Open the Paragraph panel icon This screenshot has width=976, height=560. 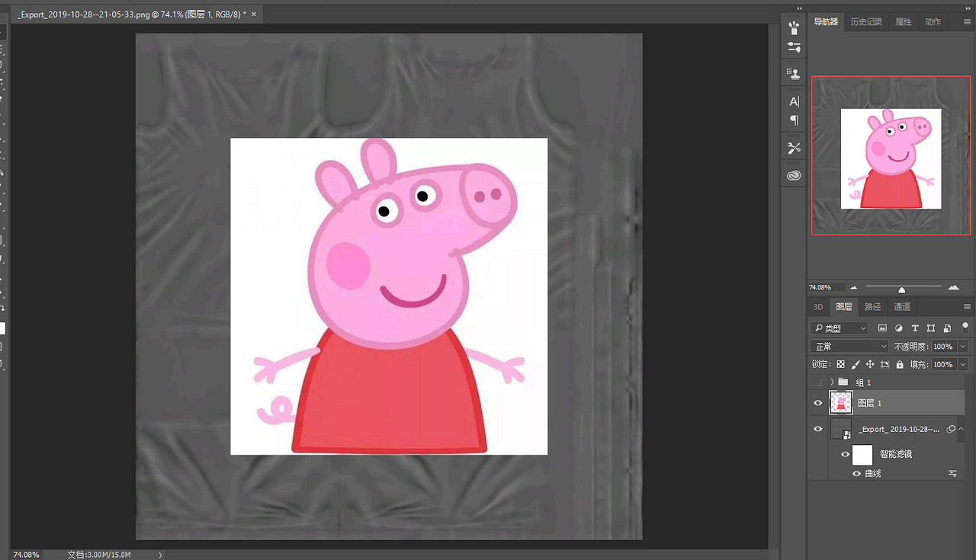point(794,120)
